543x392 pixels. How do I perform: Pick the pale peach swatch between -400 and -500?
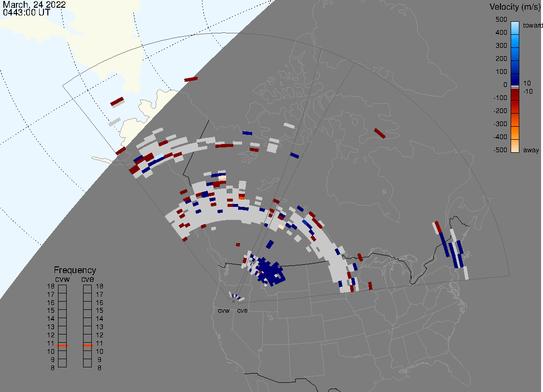515,146
